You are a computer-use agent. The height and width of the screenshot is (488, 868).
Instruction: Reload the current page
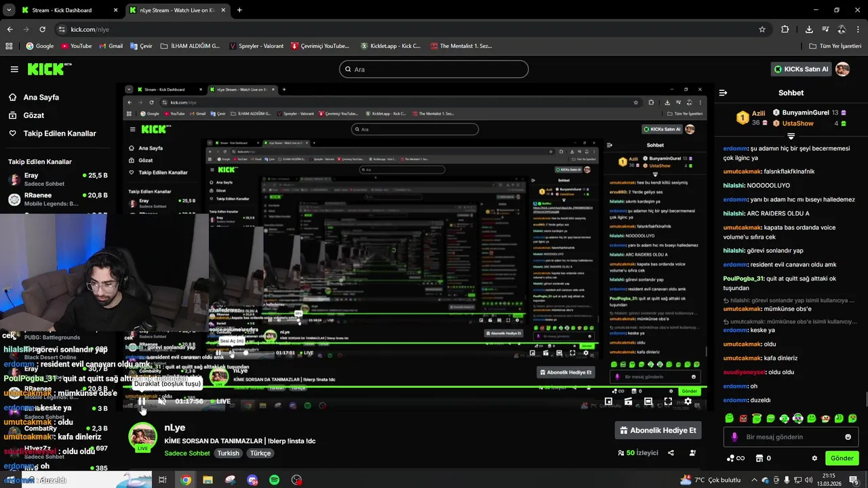[42, 29]
